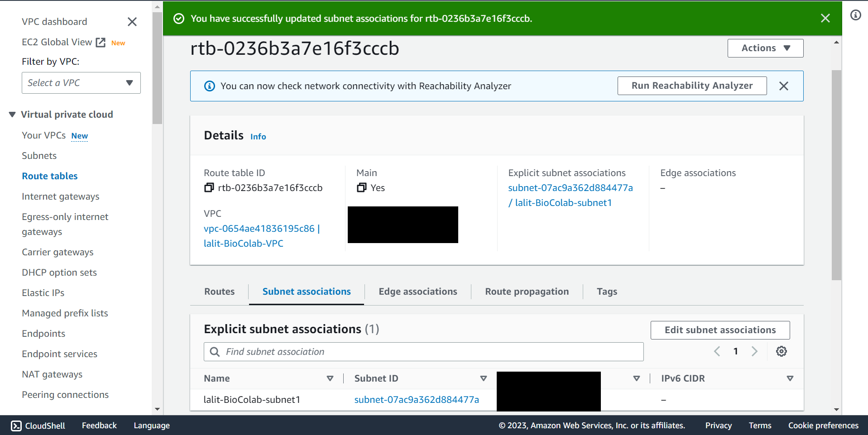The width and height of the screenshot is (868, 435).
Task: Open Privacy link in footer
Action: [719, 425]
